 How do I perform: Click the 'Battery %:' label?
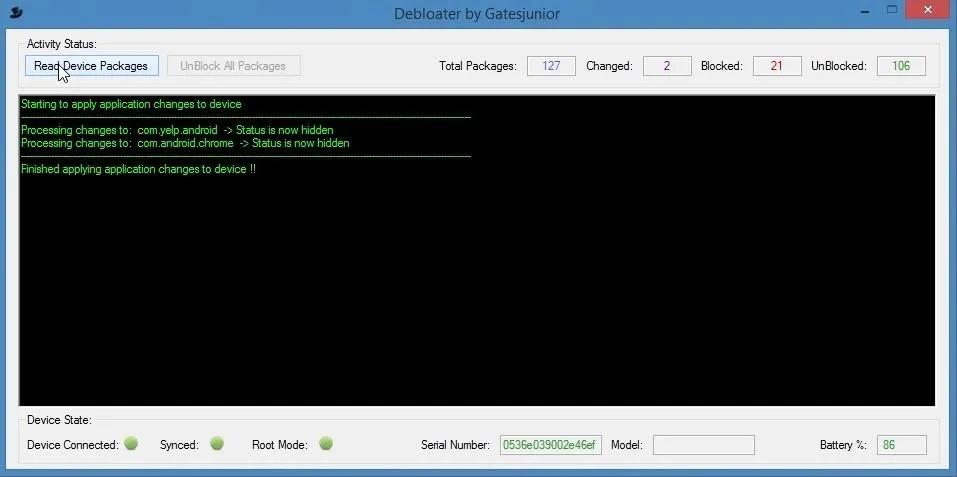tap(843, 445)
